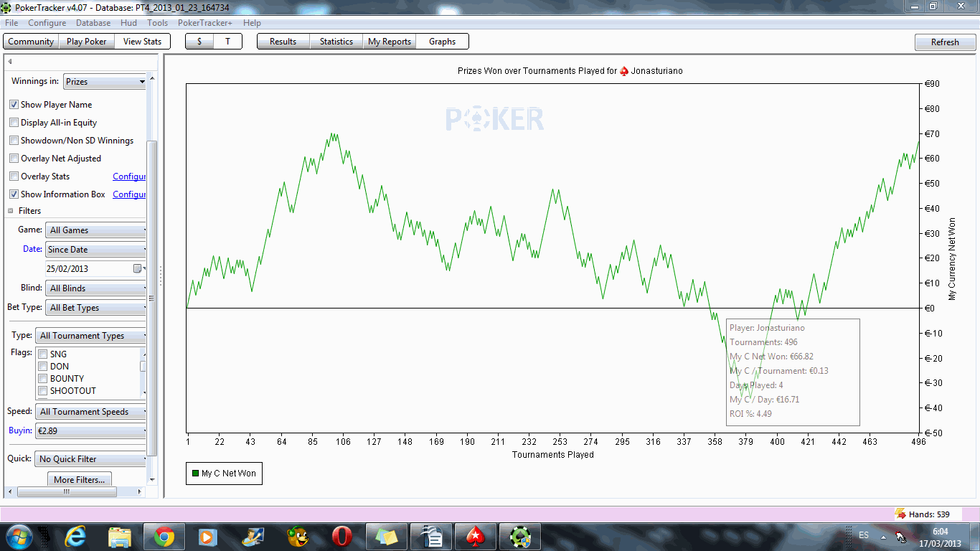Tick the BOUNTY flag checkbox
The width and height of the screenshot is (980, 551).
click(43, 379)
